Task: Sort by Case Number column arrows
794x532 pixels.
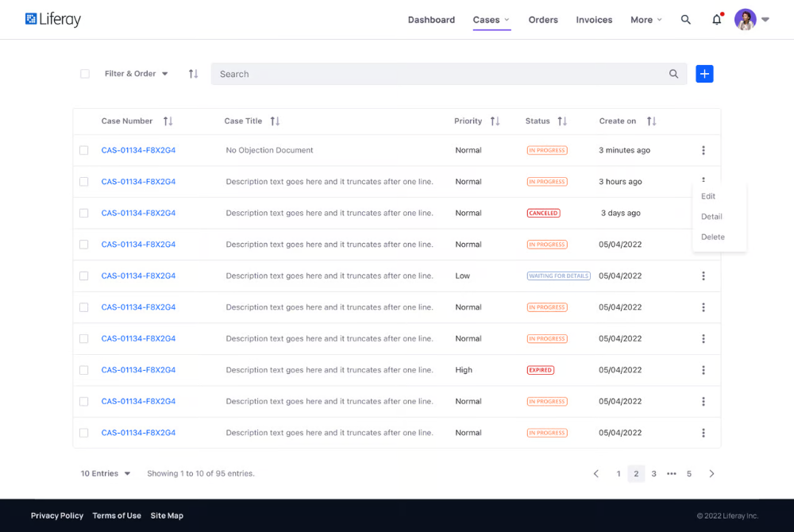Action: (x=168, y=121)
